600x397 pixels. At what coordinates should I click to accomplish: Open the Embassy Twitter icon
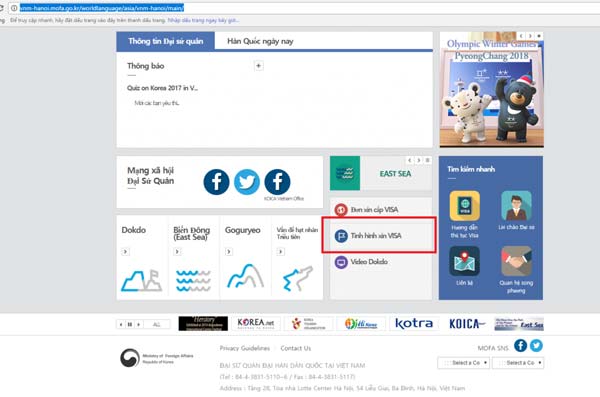click(247, 182)
